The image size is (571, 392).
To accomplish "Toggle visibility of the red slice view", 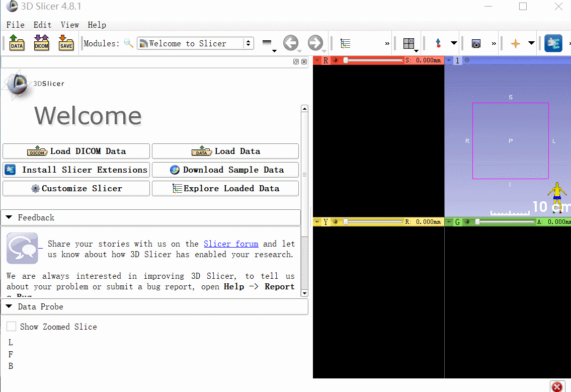I will 335,60.
